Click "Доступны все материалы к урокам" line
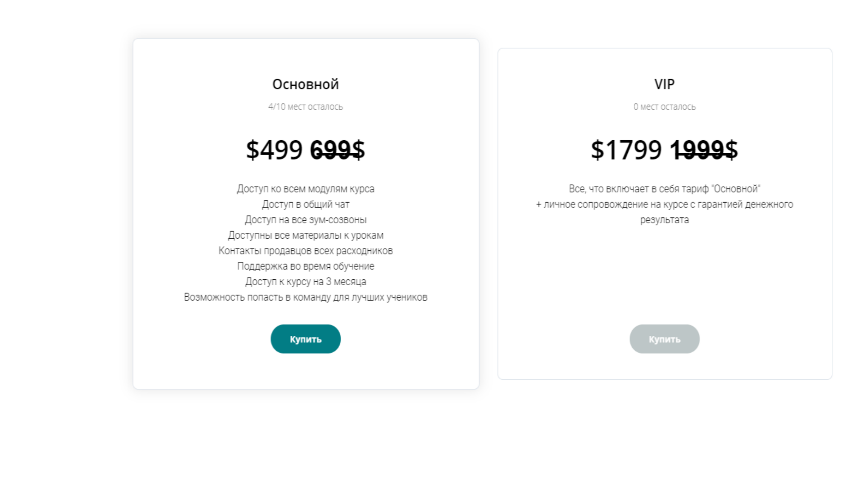The image size is (868, 486). (305, 235)
